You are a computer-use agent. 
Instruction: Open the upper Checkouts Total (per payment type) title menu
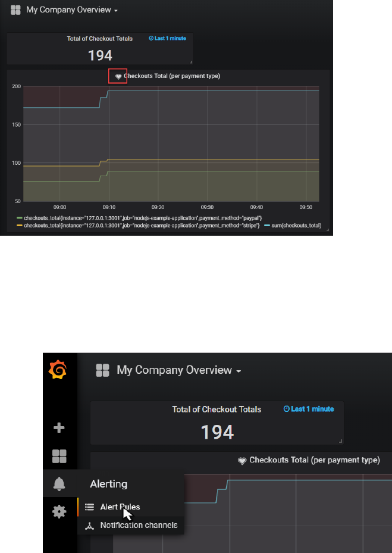click(172, 76)
